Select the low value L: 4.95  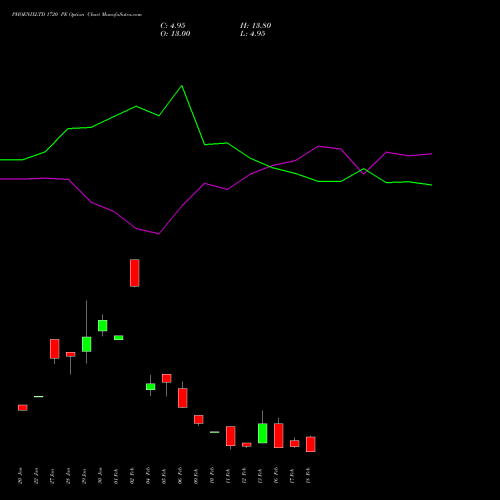click(253, 34)
